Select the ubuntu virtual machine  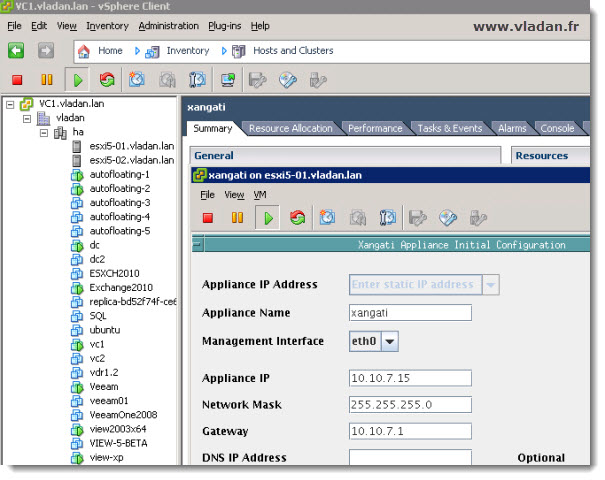click(105, 330)
